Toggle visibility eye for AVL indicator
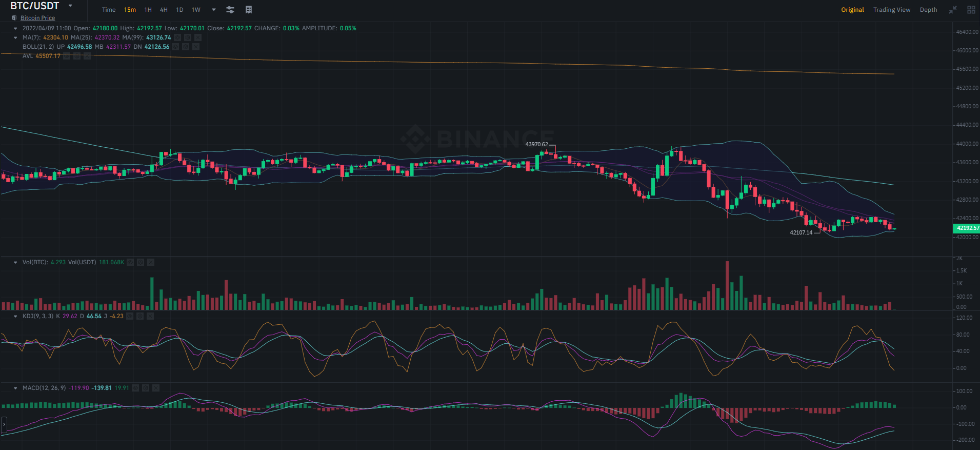 pyautogui.click(x=66, y=56)
